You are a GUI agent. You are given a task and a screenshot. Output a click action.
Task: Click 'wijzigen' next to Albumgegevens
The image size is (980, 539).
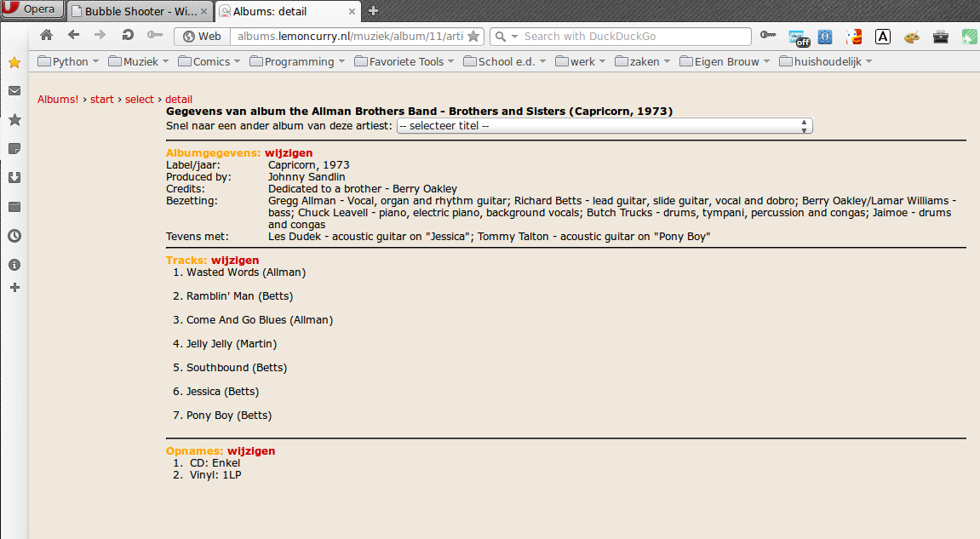click(289, 153)
